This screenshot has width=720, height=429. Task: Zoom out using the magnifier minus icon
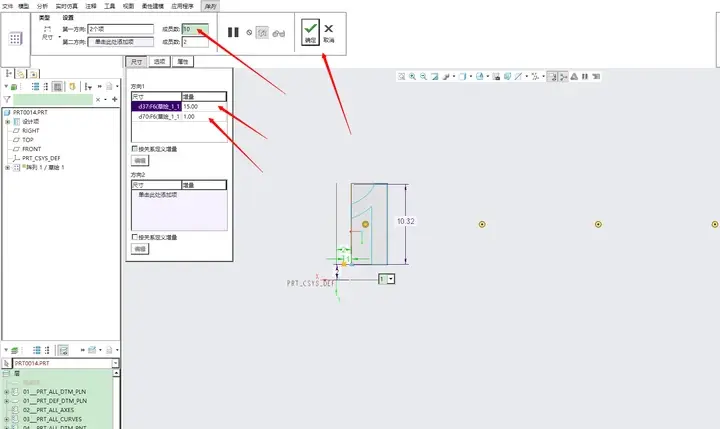[423, 76]
